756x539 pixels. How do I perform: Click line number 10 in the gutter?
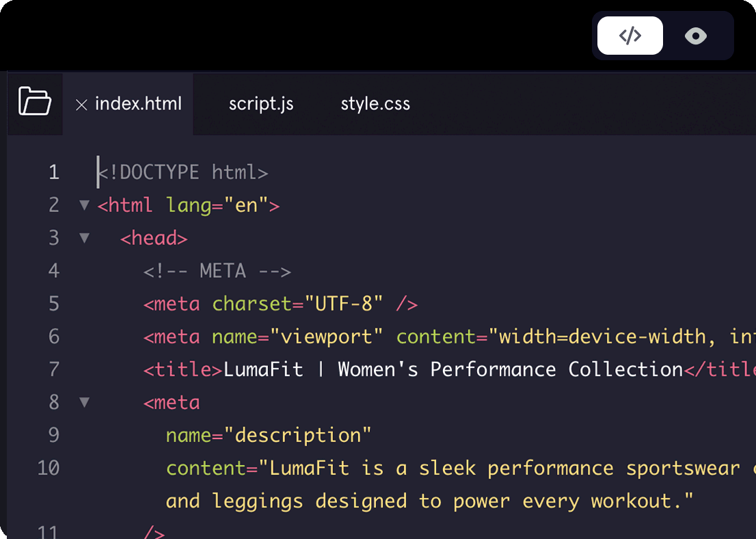[x=48, y=468]
